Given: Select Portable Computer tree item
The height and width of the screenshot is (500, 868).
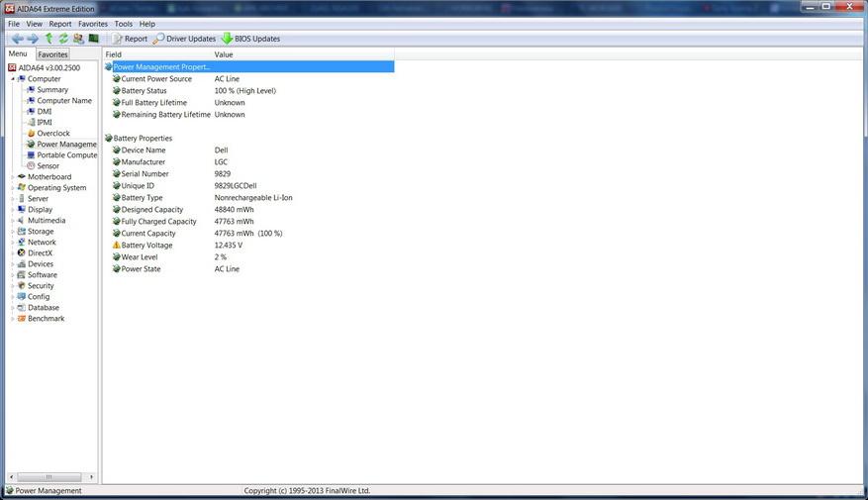Looking at the screenshot, I should pyautogui.click(x=66, y=155).
